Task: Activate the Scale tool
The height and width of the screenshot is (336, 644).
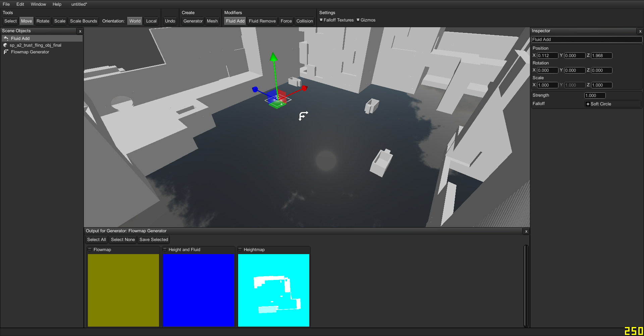Action: pyautogui.click(x=60, y=21)
